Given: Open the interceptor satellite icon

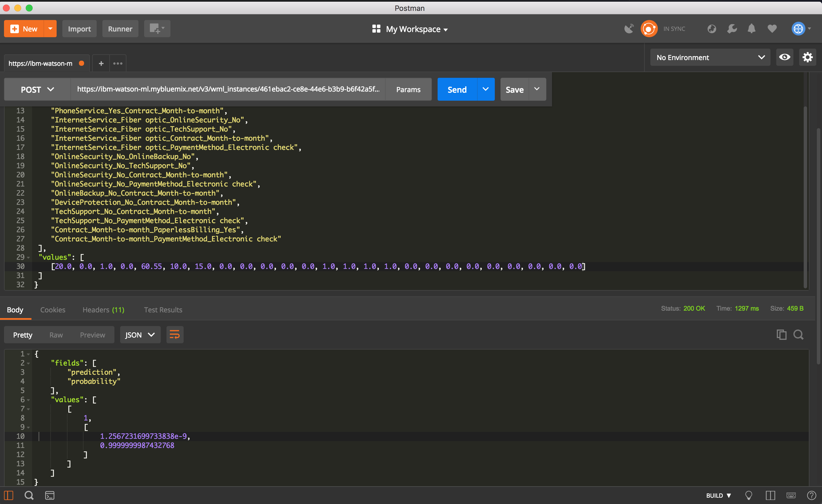Looking at the screenshot, I should tap(629, 29).
